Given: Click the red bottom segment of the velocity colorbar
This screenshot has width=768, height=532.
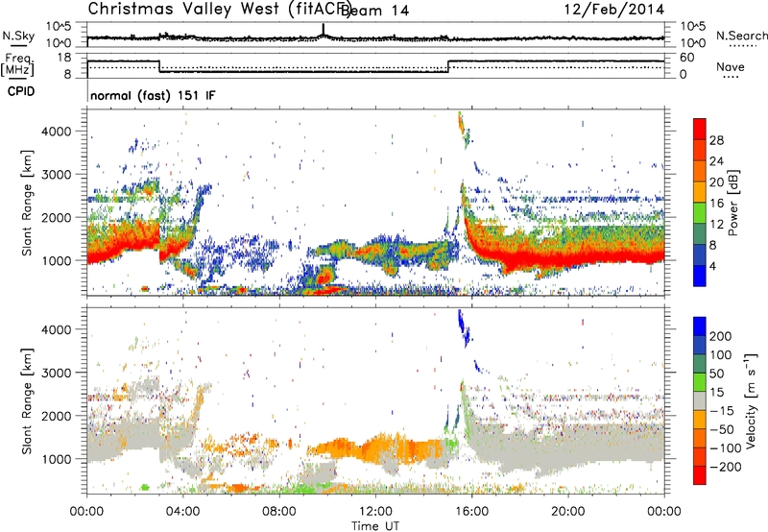Looking at the screenshot, I should pos(700,475).
